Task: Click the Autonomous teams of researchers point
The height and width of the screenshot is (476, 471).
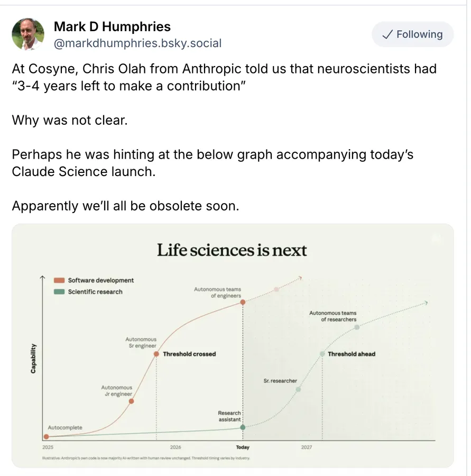Action: 357,327
